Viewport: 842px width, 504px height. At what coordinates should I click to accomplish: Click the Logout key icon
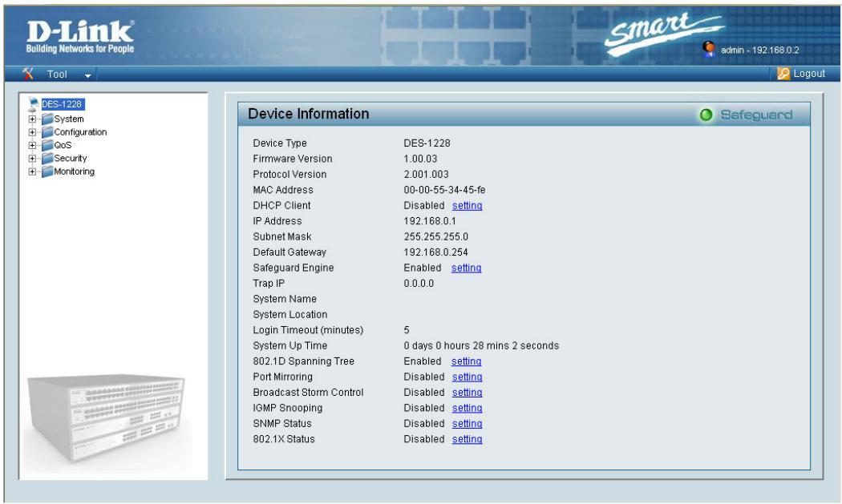tap(783, 74)
